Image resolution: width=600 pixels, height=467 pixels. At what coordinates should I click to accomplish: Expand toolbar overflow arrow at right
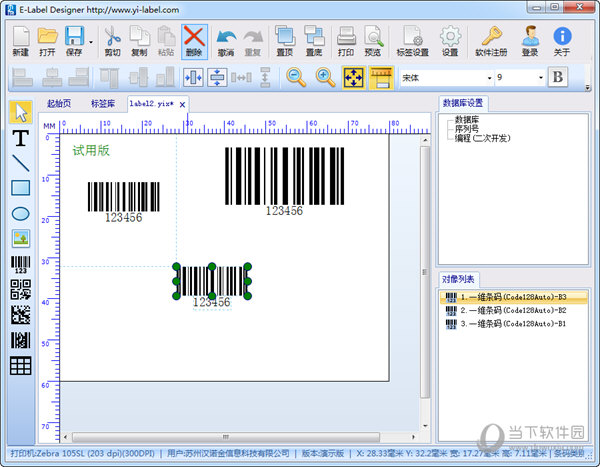pos(588,88)
